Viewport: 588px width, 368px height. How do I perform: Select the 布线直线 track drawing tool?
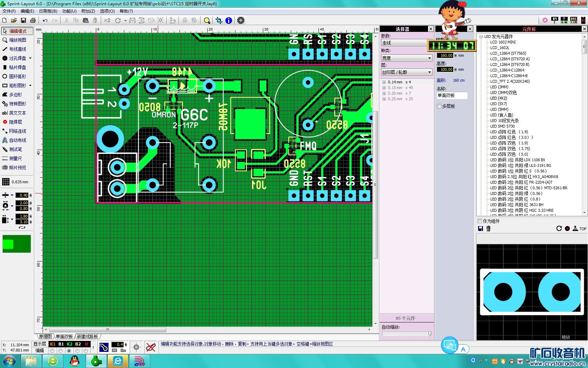pos(17,49)
